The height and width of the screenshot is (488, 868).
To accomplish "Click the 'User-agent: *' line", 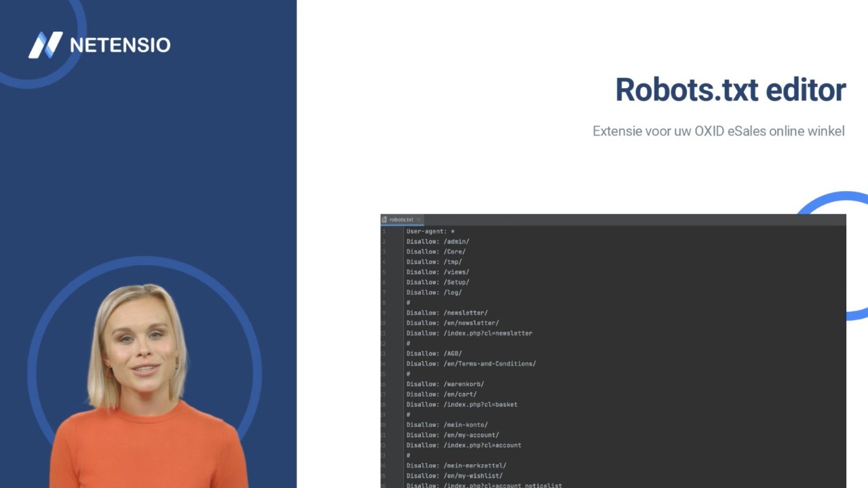I will [x=431, y=231].
